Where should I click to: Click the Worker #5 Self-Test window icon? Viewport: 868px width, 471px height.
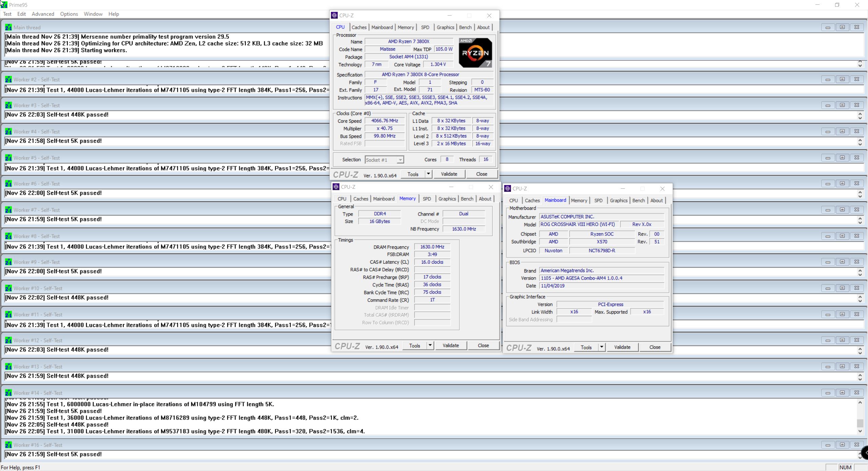click(x=8, y=158)
